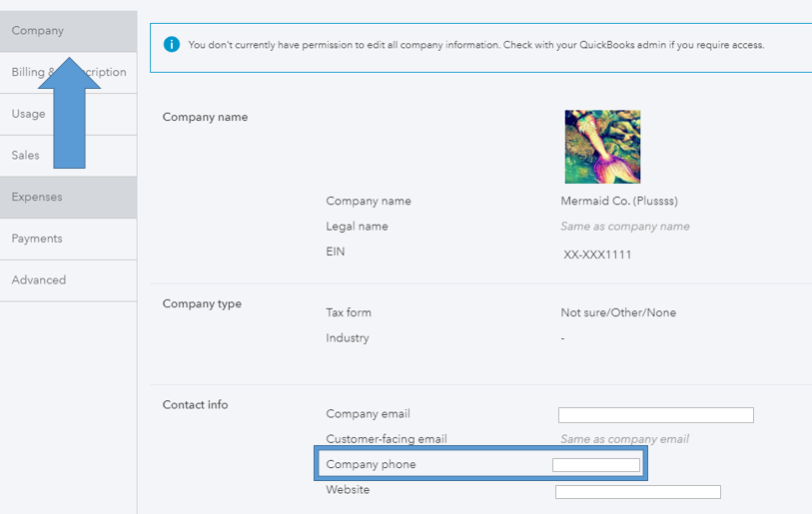Select the EIN value XX-XXX1111
812x514 pixels.
[597, 255]
